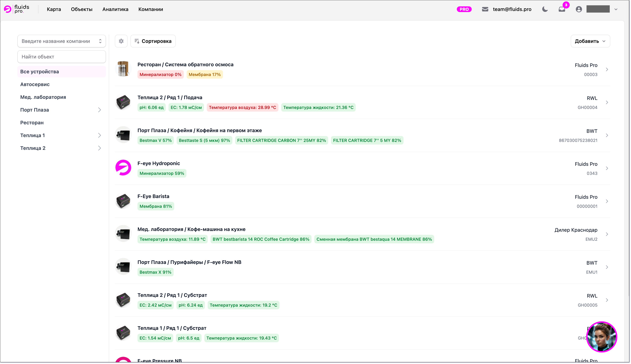
Task: Click Температура воздуха: 28.99 °C tag
Action: [x=242, y=108]
